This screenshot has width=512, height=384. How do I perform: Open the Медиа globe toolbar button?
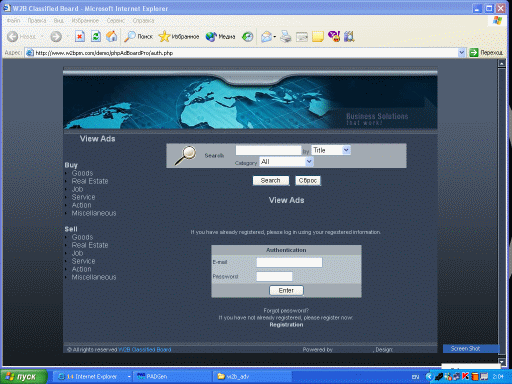(220, 36)
